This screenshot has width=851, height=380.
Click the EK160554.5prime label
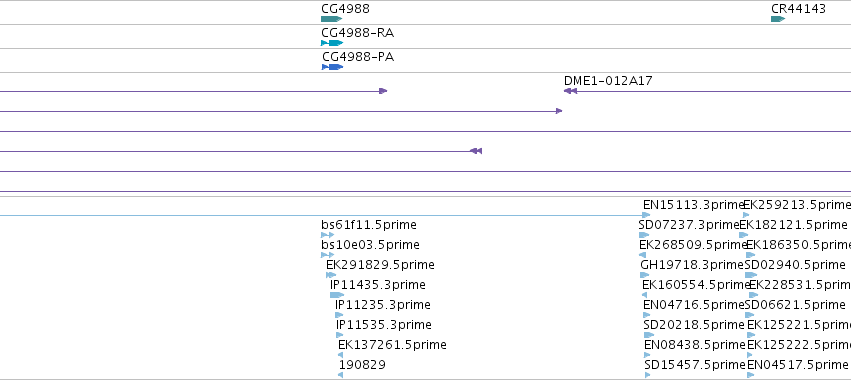[696, 285]
